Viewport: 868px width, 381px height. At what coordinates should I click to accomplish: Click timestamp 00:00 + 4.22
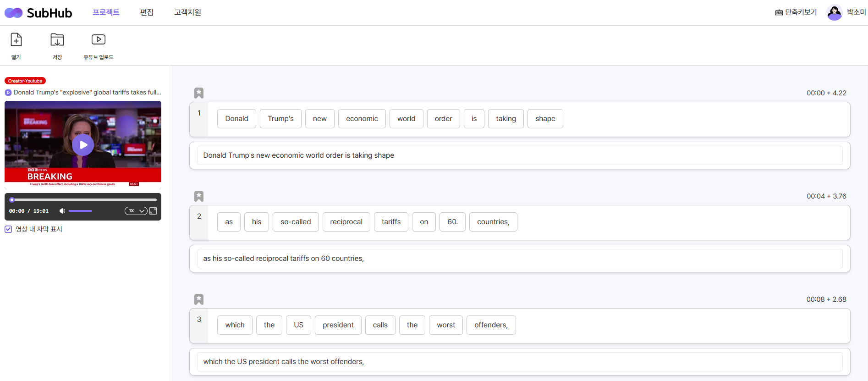tap(826, 93)
